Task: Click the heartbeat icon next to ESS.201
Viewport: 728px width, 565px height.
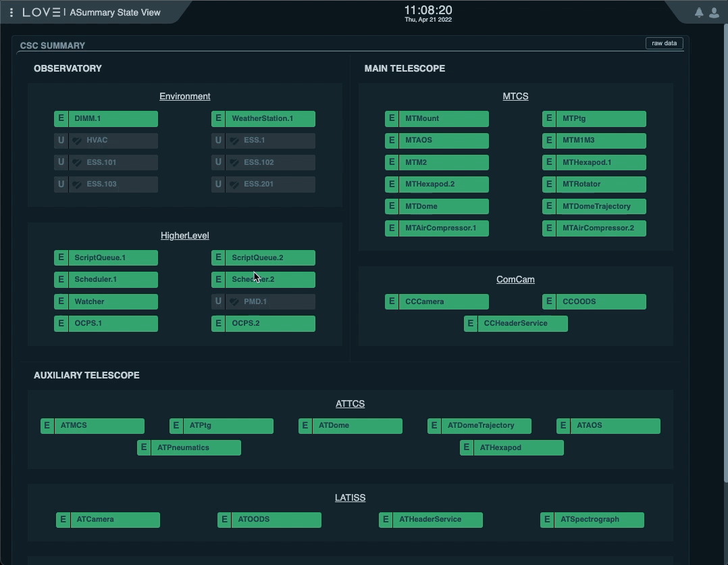Action: [x=234, y=184]
